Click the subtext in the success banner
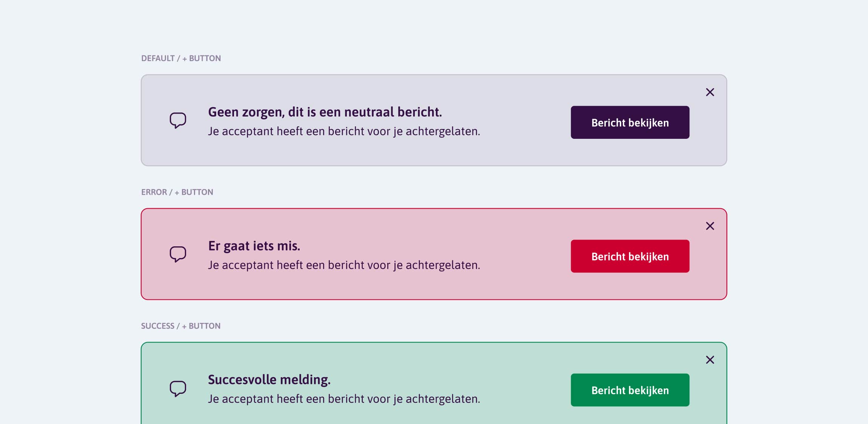This screenshot has height=424, width=868. pos(344,398)
